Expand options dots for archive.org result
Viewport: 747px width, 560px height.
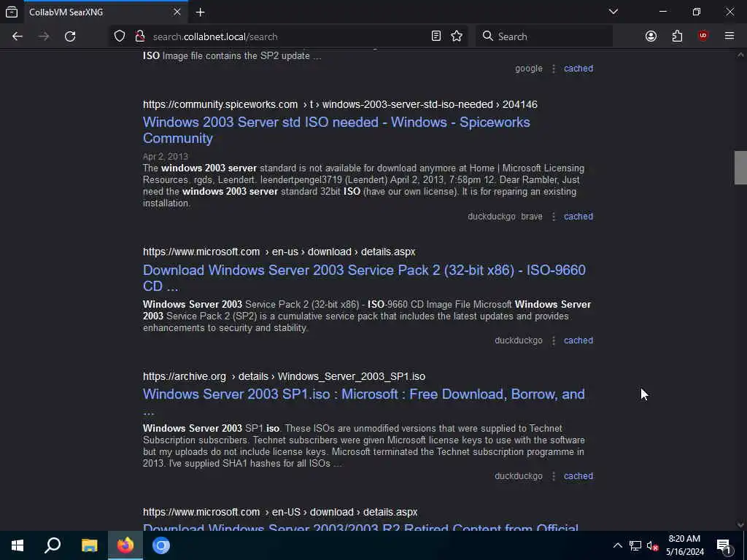pos(554,476)
